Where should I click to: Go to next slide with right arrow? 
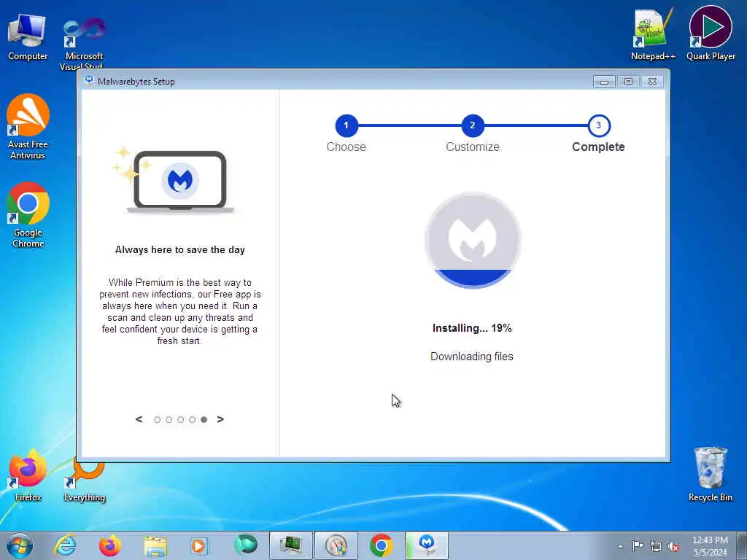pyautogui.click(x=220, y=419)
